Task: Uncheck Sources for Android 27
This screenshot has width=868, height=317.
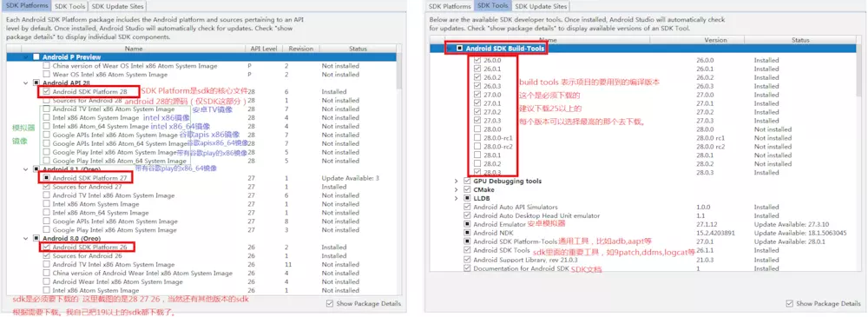Action: [47, 187]
